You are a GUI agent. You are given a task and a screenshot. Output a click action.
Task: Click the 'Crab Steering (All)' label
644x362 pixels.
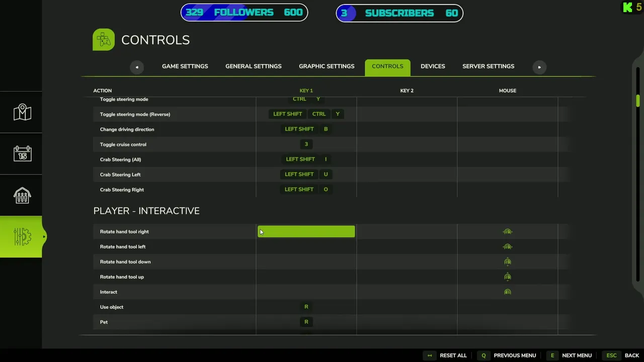click(120, 159)
